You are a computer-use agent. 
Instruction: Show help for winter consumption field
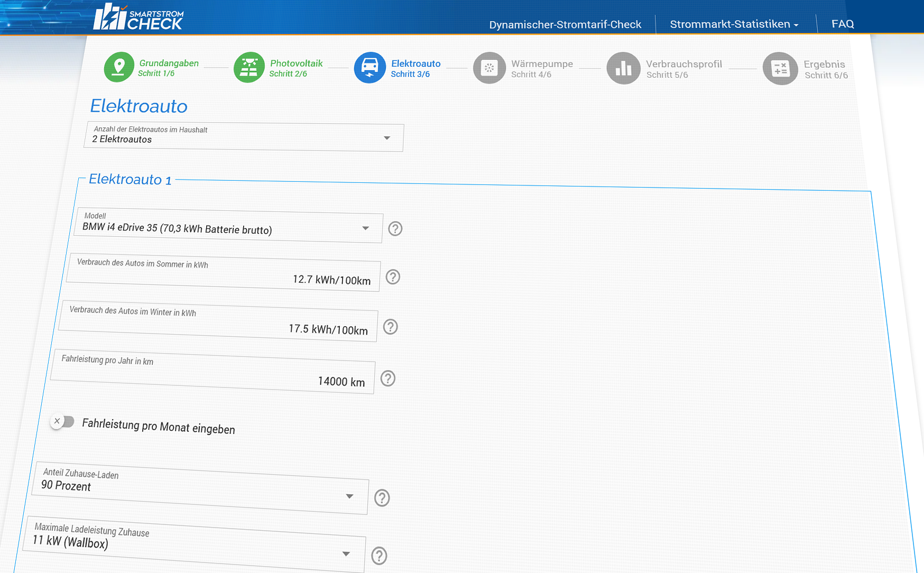pos(391,327)
